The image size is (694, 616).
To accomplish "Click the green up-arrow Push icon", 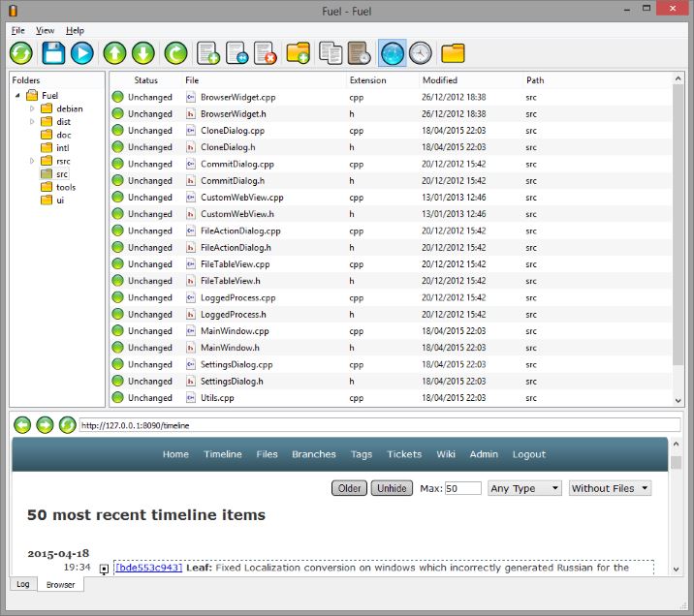I will point(114,53).
